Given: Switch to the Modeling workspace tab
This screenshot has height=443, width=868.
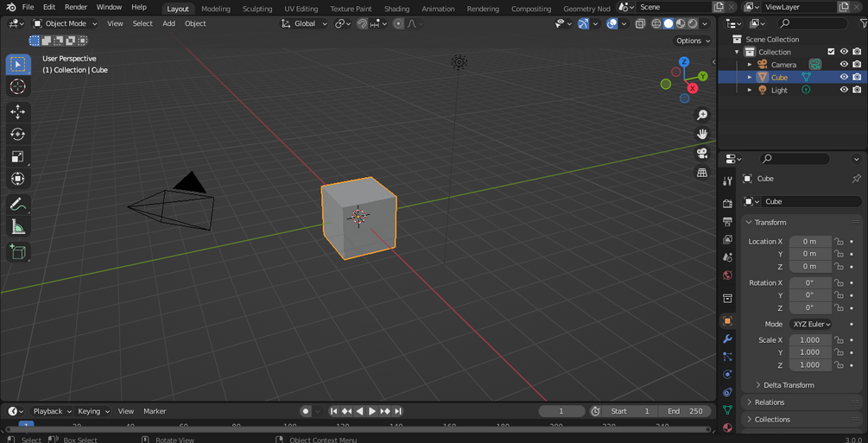Looking at the screenshot, I should pyautogui.click(x=216, y=9).
